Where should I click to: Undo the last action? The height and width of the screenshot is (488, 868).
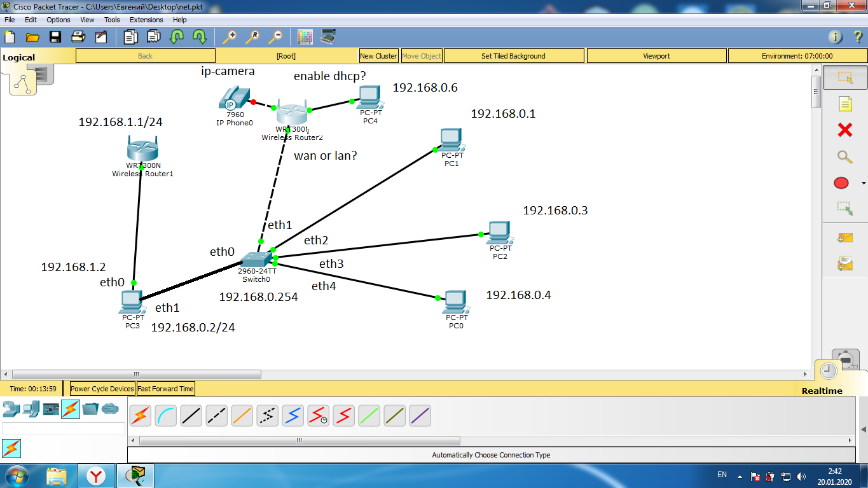click(x=176, y=37)
